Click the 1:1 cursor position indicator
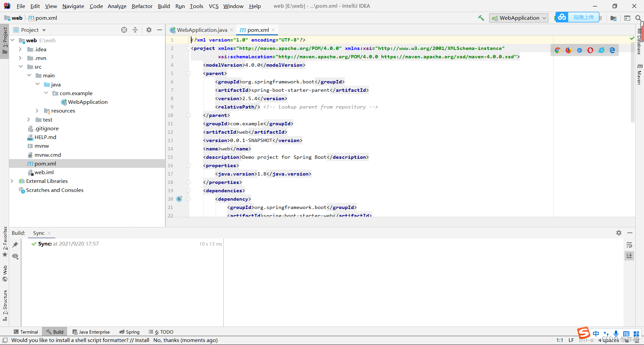 560,340
